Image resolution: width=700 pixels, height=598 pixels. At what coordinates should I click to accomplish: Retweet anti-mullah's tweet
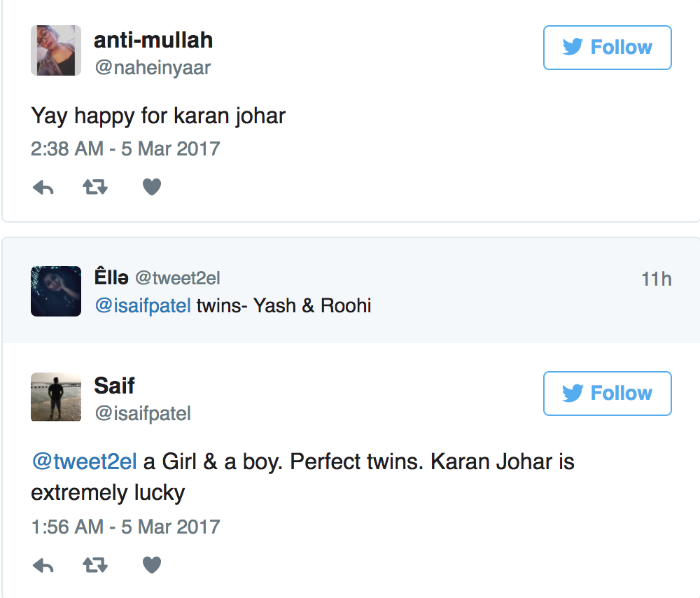[94, 188]
